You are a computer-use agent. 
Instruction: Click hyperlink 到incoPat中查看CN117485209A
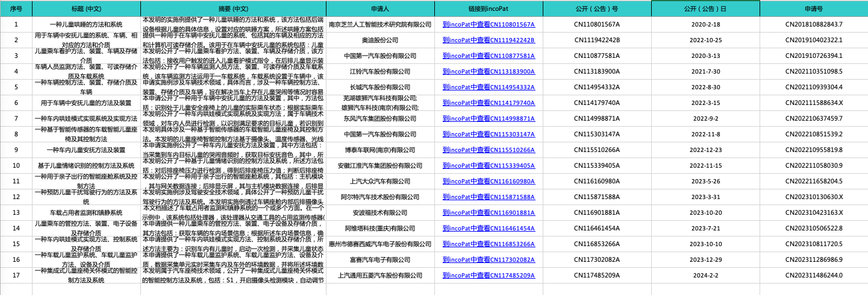(489, 276)
